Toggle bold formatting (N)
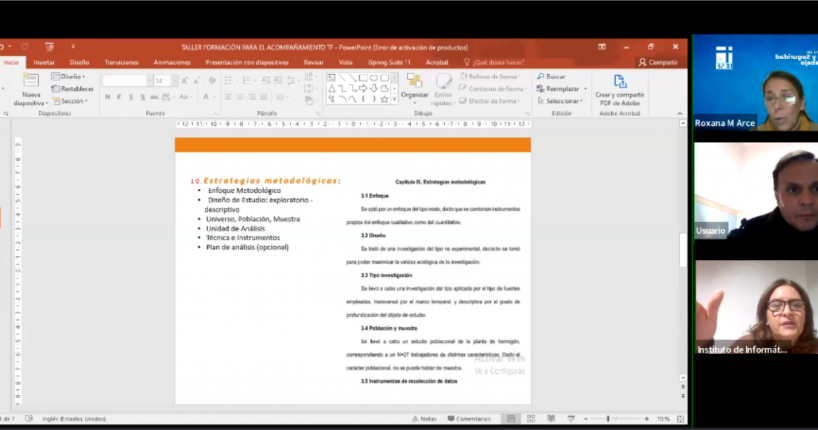The width and height of the screenshot is (818, 430). (105, 97)
